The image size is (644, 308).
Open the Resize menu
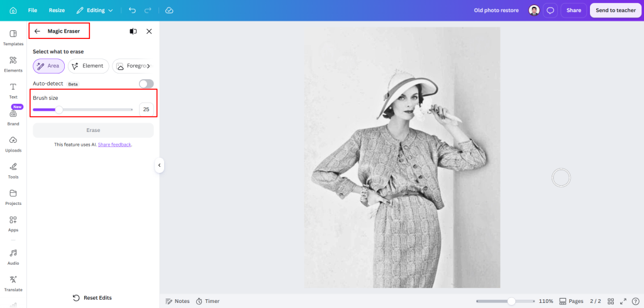[57, 10]
